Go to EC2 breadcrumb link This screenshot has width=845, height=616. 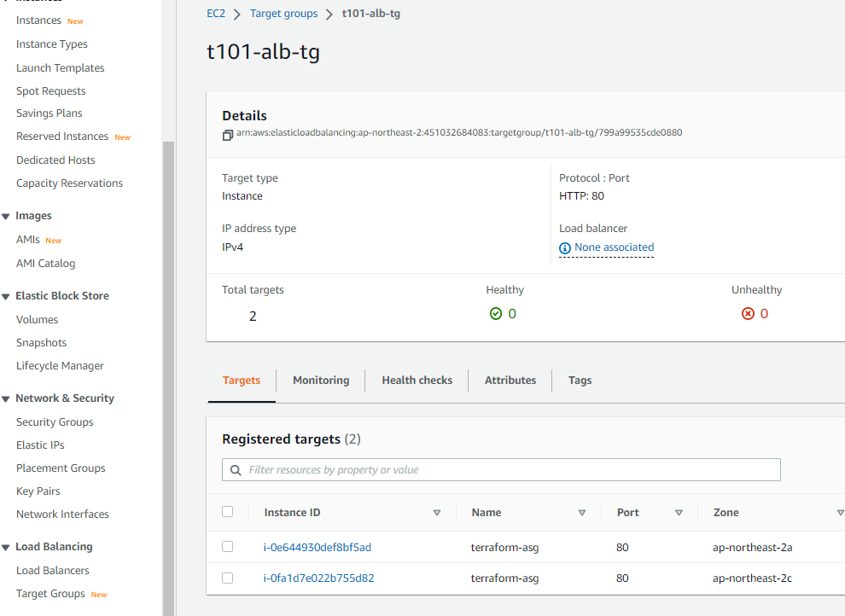tap(216, 14)
